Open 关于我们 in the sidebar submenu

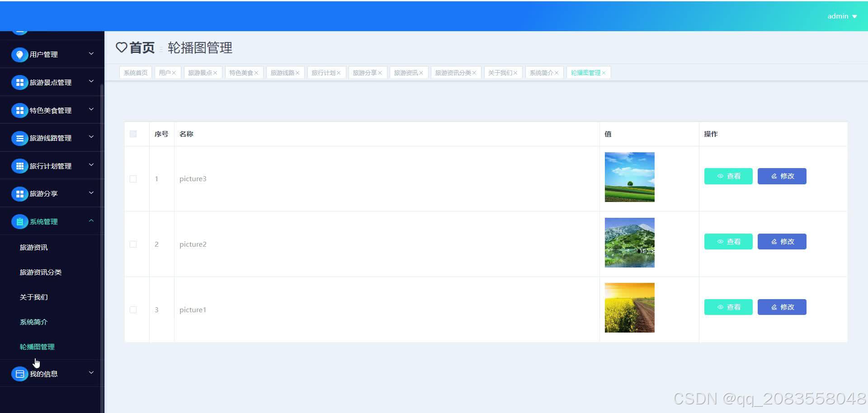click(x=34, y=297)
